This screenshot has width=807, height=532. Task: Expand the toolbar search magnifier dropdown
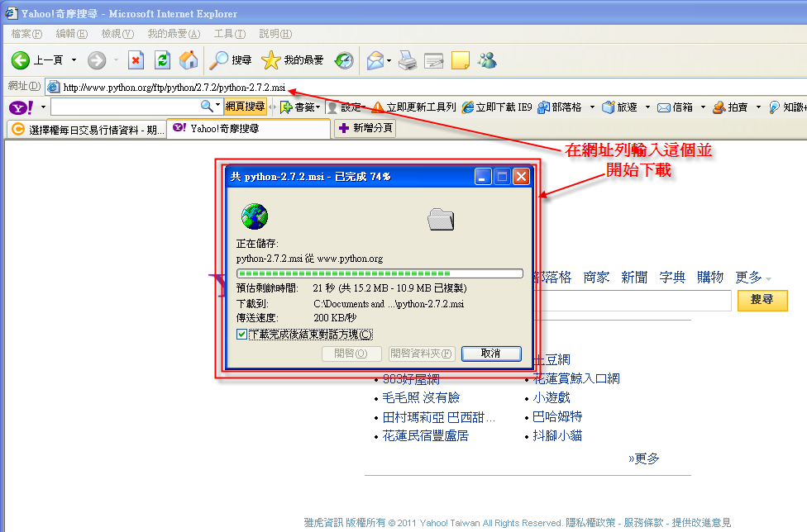point(217,106)
